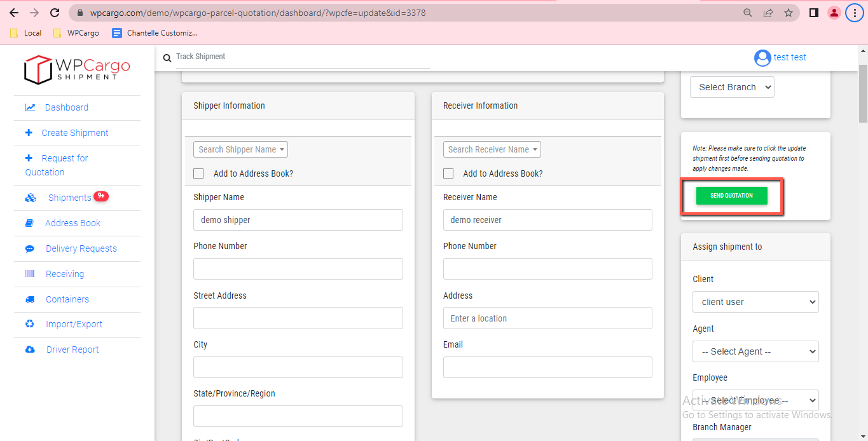Open the WPCargo bookmarks folder

pos(76,33)
